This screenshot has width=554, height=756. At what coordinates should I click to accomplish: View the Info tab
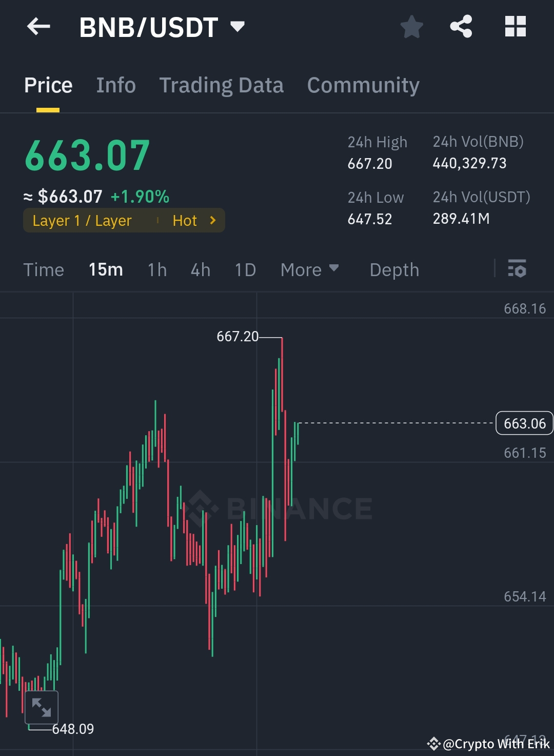(x=115, y=85)
